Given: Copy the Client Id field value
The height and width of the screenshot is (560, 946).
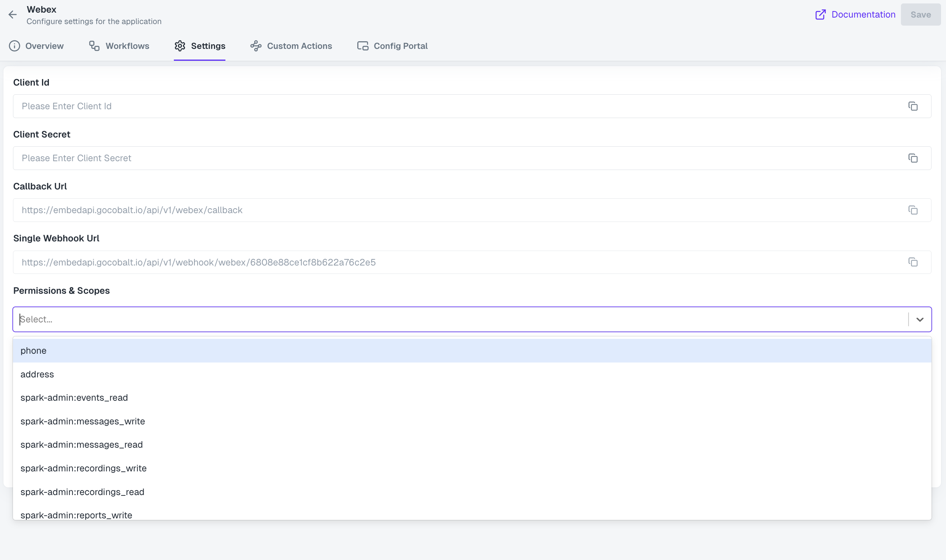Looking at the screenshot, I should 914,106.
